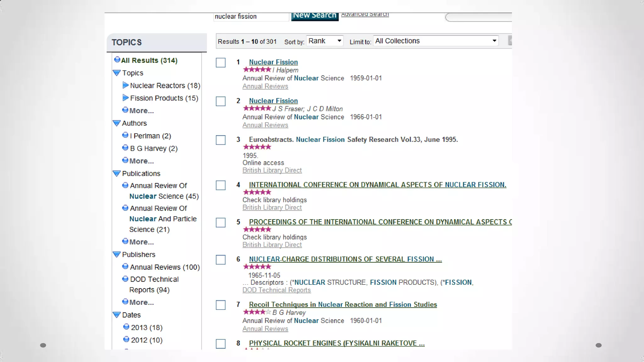The image size is (644, 362).
Task: Tick the checkbox for result 3 Euroabstracts
Action: click(x=221, y=140)
